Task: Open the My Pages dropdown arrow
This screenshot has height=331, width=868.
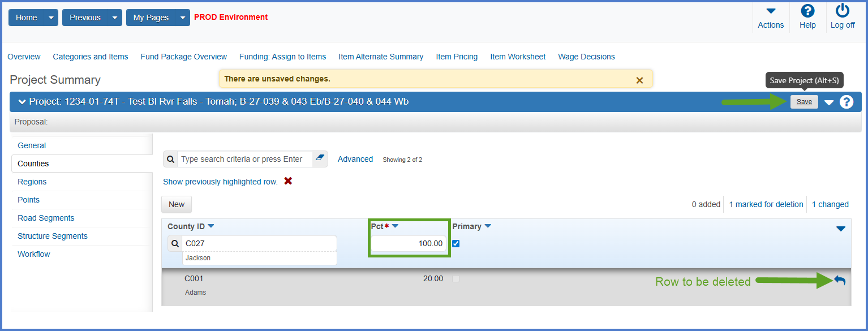Action: (x=182, y=18)
